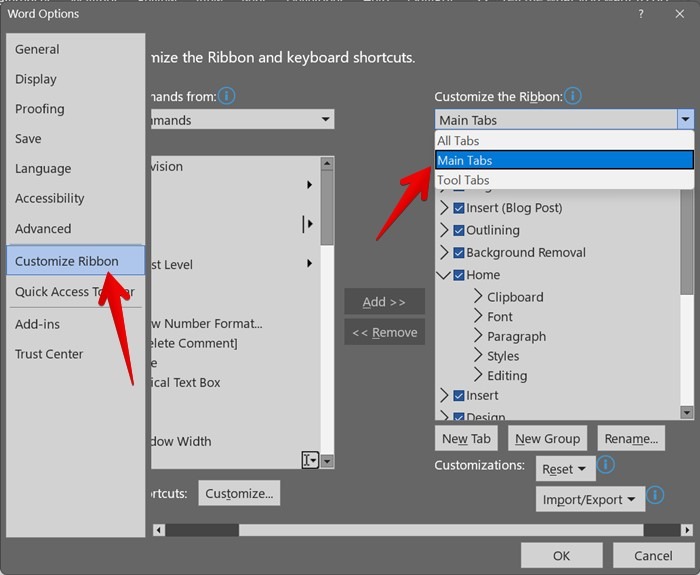Click the Cancel button
This screenshot has height=575, width=700.
click(x=653, y=555)
